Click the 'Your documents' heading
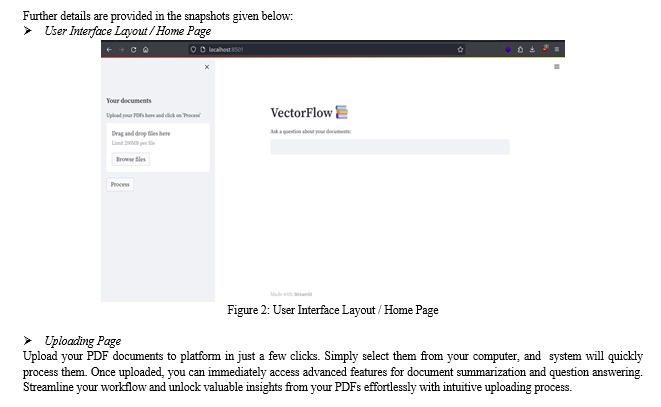 click(x=129, y=101)
